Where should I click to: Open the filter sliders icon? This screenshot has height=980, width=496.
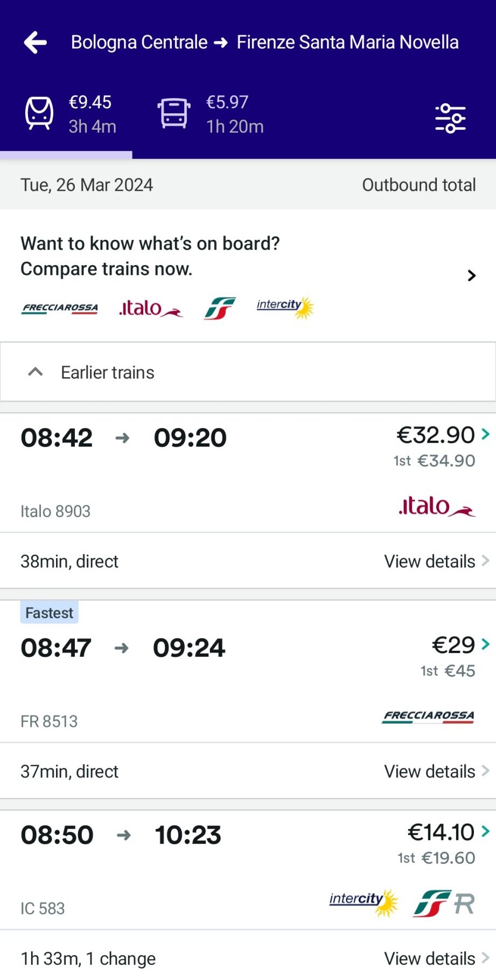450,118
